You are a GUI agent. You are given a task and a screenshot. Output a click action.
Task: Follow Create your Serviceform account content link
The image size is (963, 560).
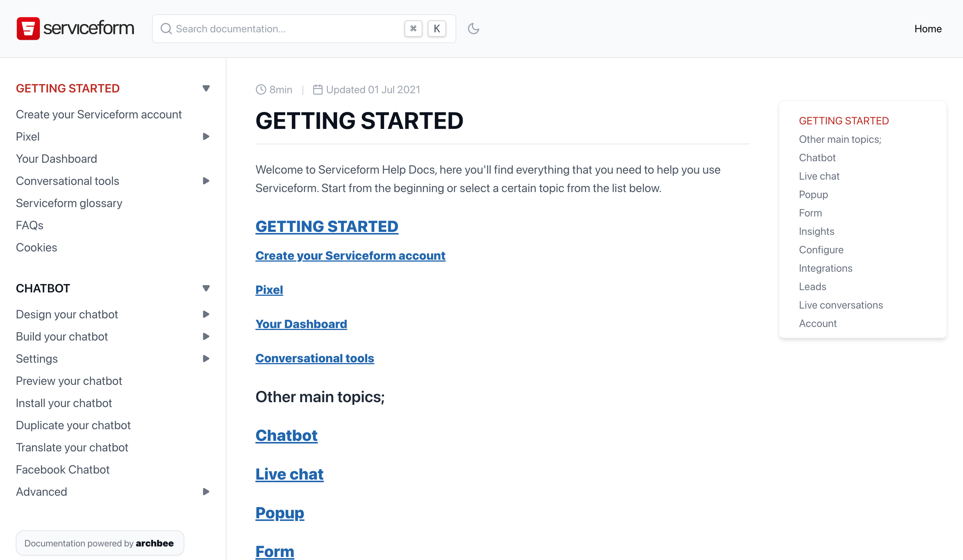(351, 255)
